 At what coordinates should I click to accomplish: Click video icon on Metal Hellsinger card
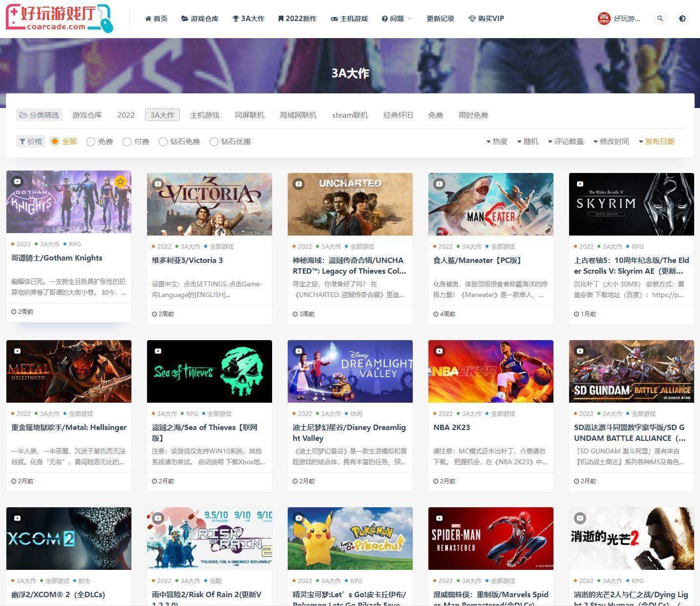coord(17,351)
